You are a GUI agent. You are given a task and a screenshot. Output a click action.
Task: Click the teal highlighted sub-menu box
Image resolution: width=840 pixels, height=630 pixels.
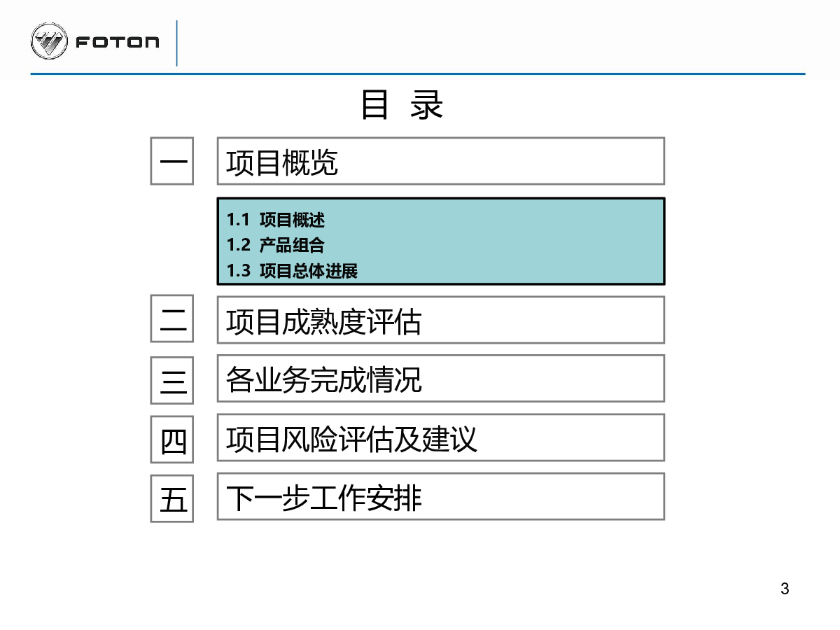pyautogui.click(x=441, y=241)
